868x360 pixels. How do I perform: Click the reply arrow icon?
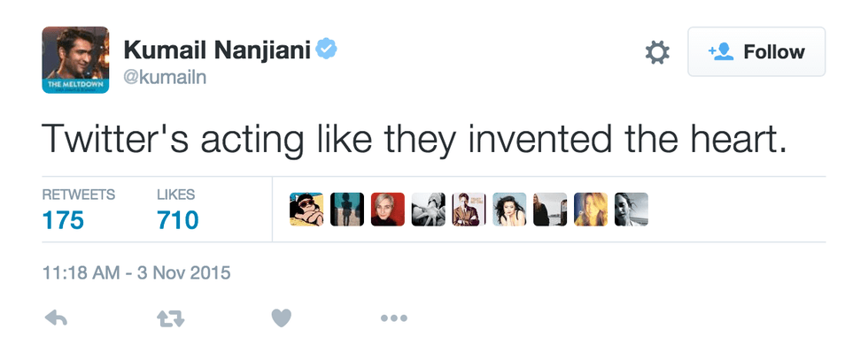coord(55,318)
